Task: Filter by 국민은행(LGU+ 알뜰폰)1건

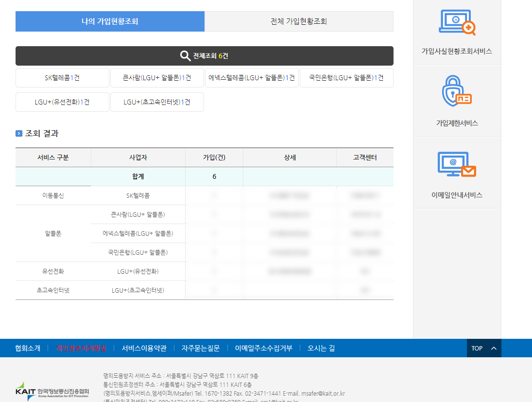Action: coord(346,78)
